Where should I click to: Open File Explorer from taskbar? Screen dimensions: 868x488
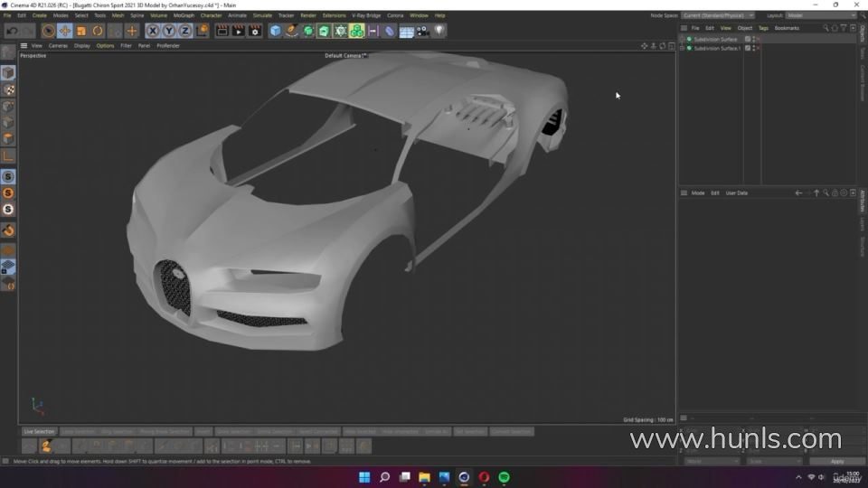(425, 477)
